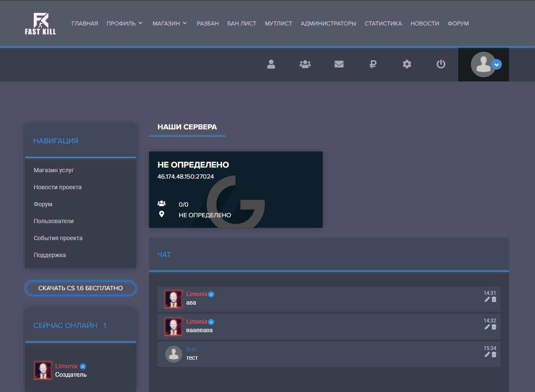Click the Fast Kill logo
Screen dimensions: 535x392
[x=40, y=24]
